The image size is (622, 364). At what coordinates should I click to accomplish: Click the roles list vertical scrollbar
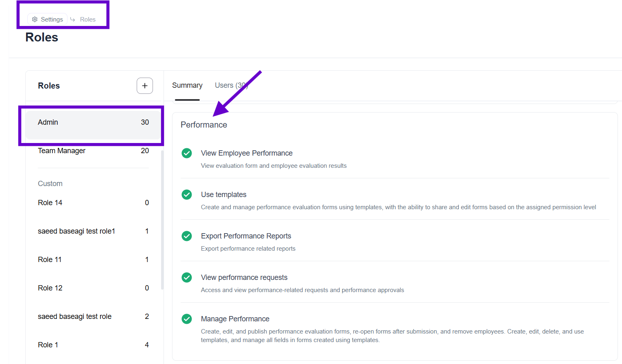point(162,219)
